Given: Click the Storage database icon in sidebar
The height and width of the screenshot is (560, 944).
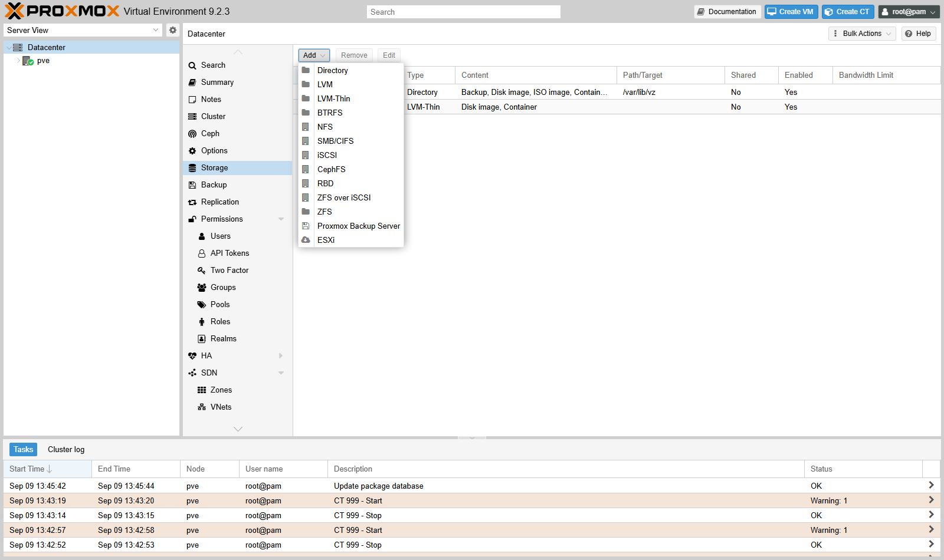Looking at the screenshot, I should (x=192, y=168).
